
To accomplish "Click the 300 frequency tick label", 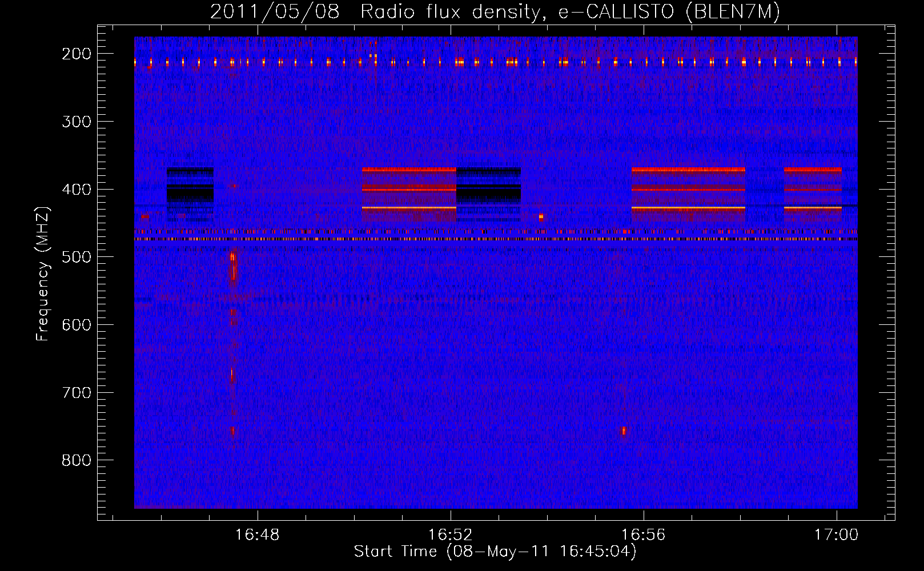I will pos(77,122).
